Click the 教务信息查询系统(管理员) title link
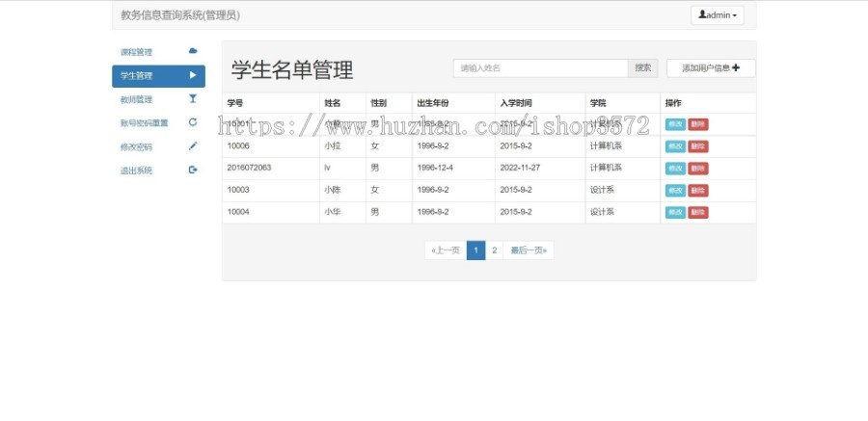The height and width of the screenshot is (421, 868). coord(180,15)
